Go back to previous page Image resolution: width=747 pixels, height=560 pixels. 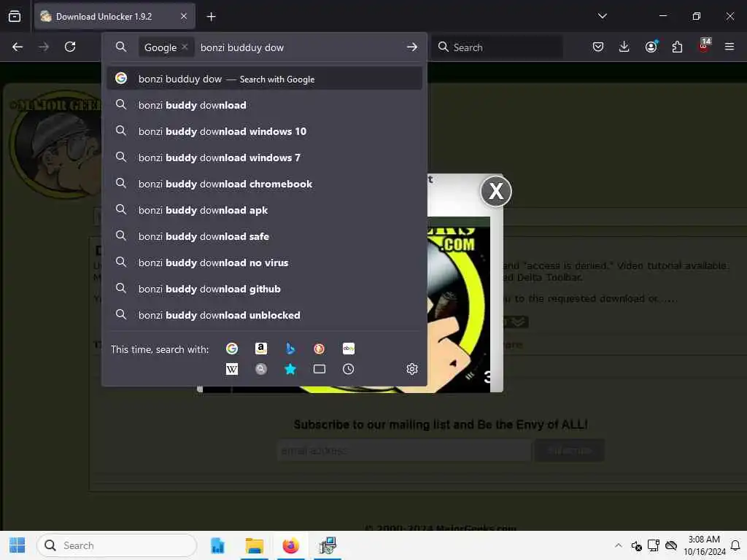pos(18,47)
